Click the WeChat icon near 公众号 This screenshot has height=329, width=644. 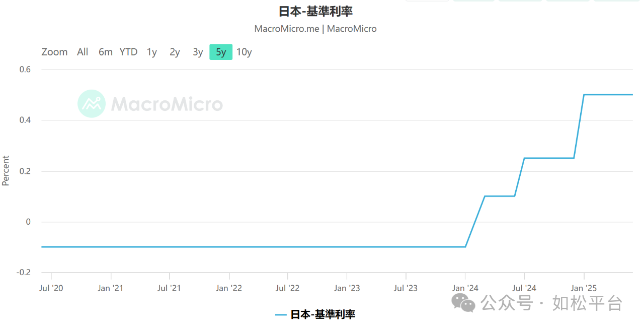pyautogui.click(x=463, y=303)
